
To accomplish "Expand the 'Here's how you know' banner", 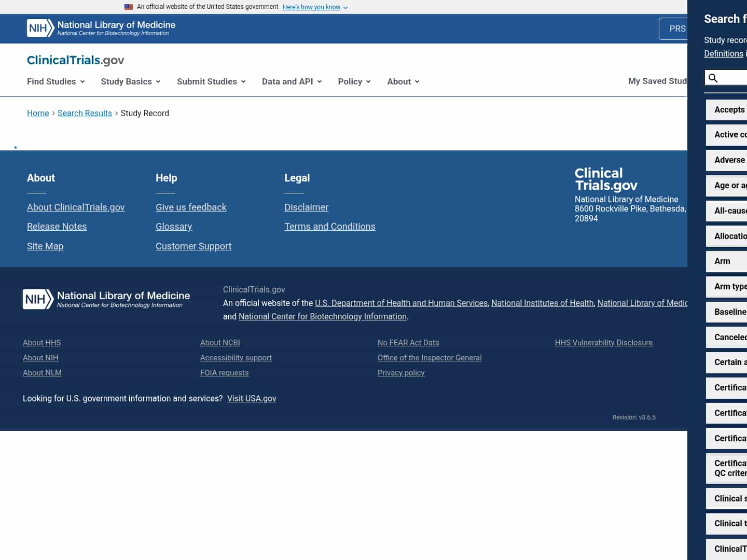I will pyautogui.click(x=315, y=7).
